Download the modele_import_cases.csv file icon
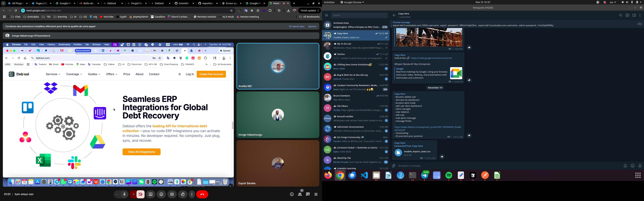Screen dimensions: 644x201 click(x=398, y=153)
